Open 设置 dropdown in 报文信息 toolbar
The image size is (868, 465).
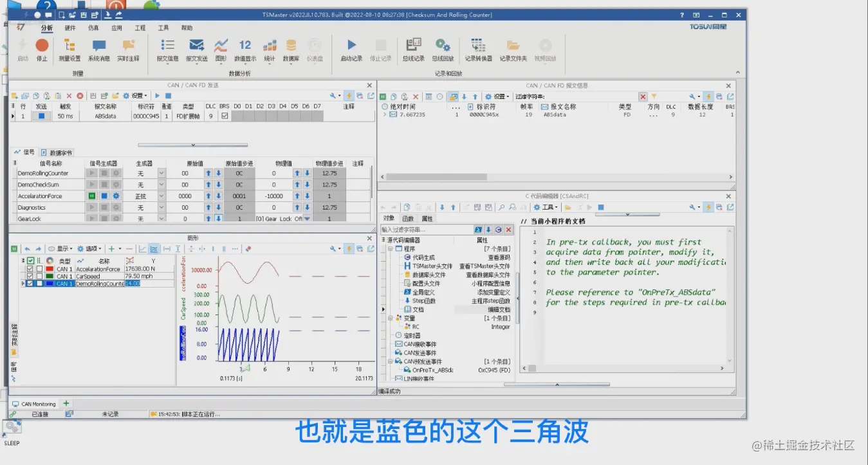[496, 96]
